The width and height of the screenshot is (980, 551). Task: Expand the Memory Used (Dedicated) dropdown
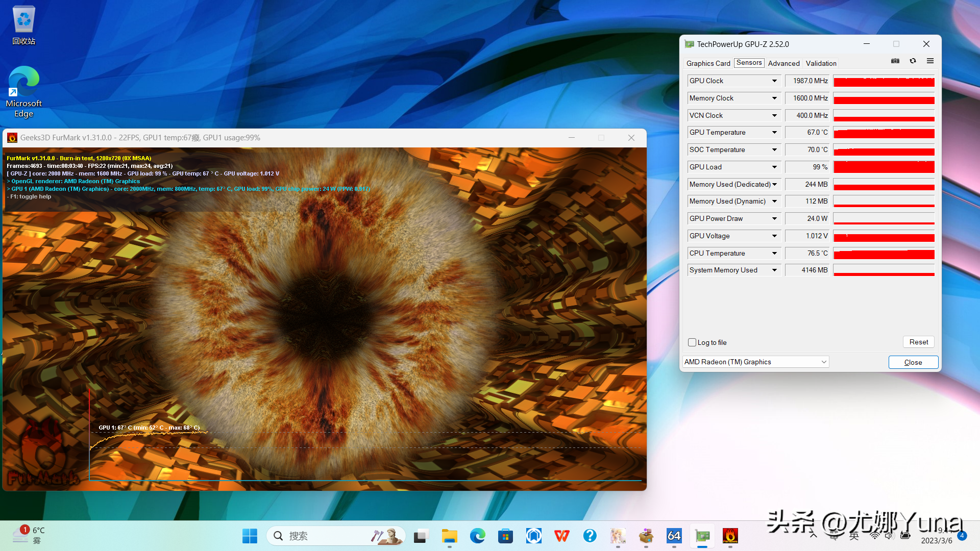[x=774, y=184]
